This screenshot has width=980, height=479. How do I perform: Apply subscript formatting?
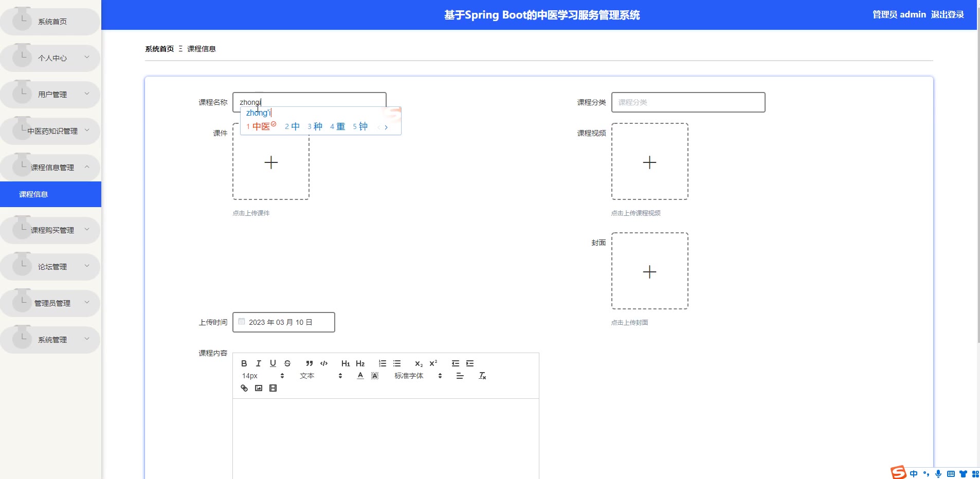tap(419, 363)
